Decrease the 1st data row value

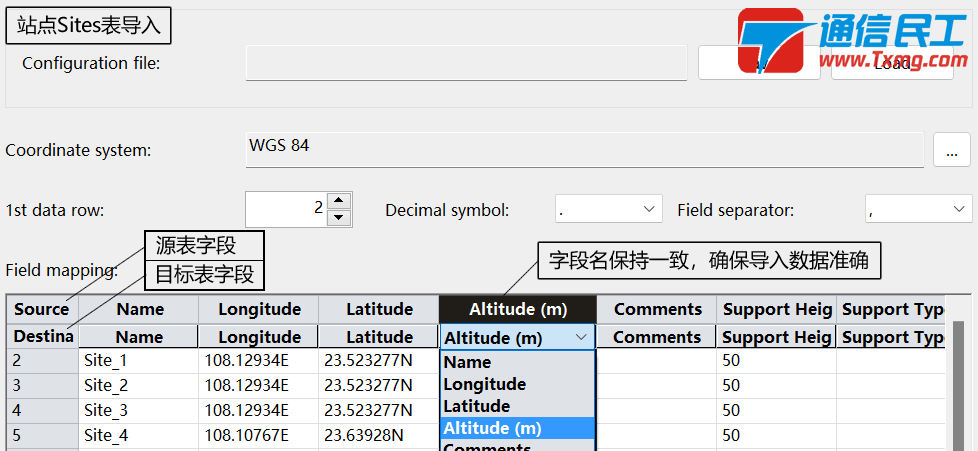(339, 217)
